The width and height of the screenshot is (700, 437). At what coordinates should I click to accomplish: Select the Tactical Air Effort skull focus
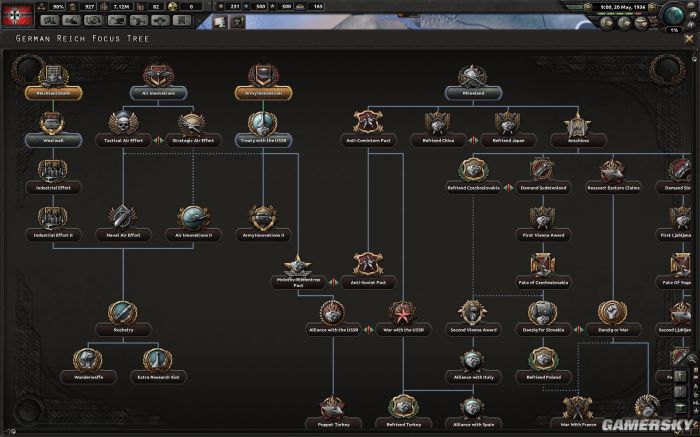pyautogui.click(x=123, y=130)
